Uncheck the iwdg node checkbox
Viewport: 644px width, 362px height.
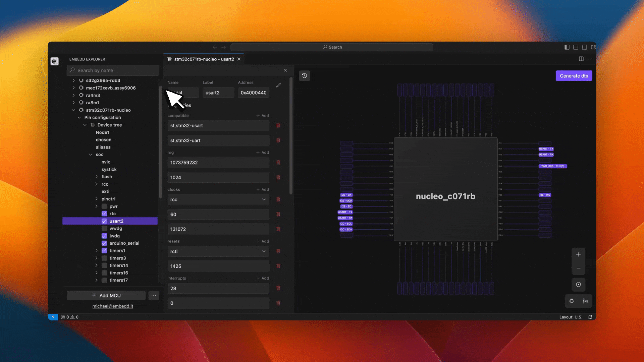(104, 236)
